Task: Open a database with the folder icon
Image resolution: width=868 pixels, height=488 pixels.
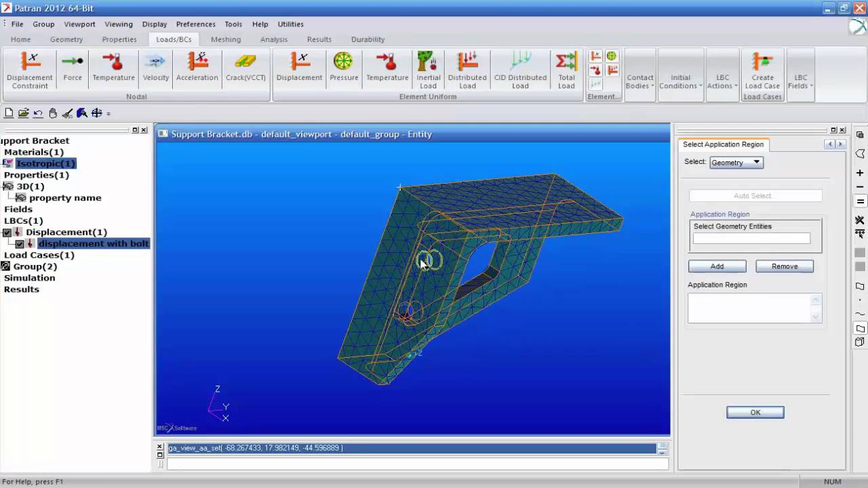Action: coord(23,113)
